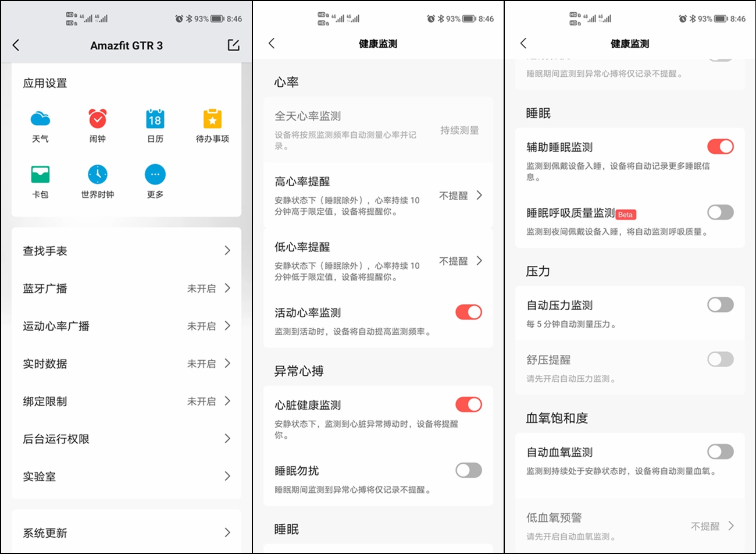The image size is (756, 554).
Task: Expand 实时数据 row chevron
Action: click(x=227, y=363)
